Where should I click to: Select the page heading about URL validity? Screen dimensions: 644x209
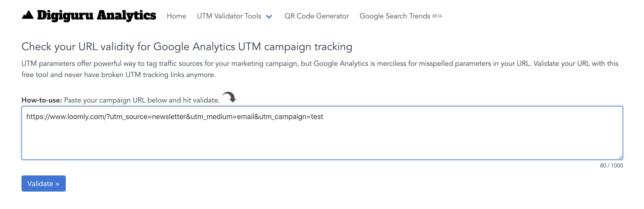(x=187, y=46)
